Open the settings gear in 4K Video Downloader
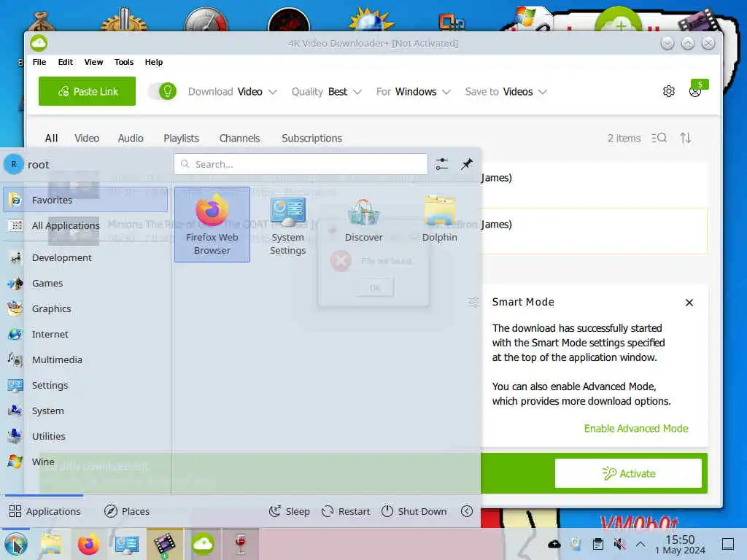Image resolution: width=747 pixels, height=560 pixels. pos(668,91)
